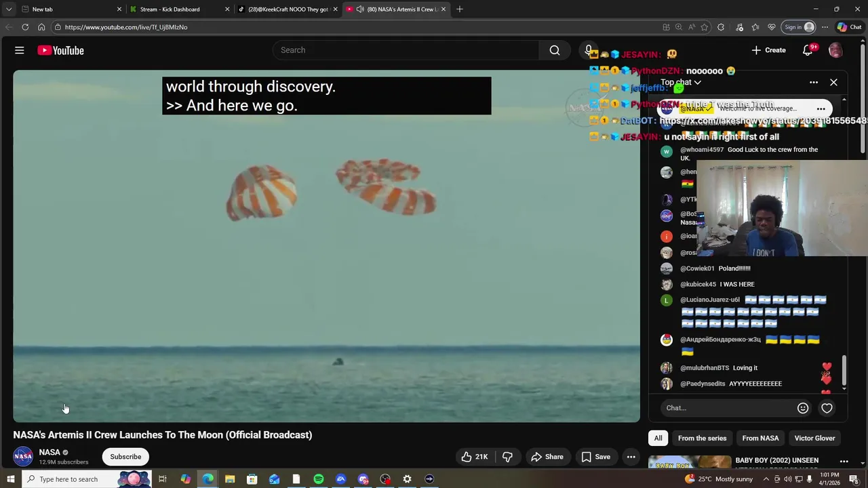
Task: Save the video to a playlist
Action: pos(595,457)
